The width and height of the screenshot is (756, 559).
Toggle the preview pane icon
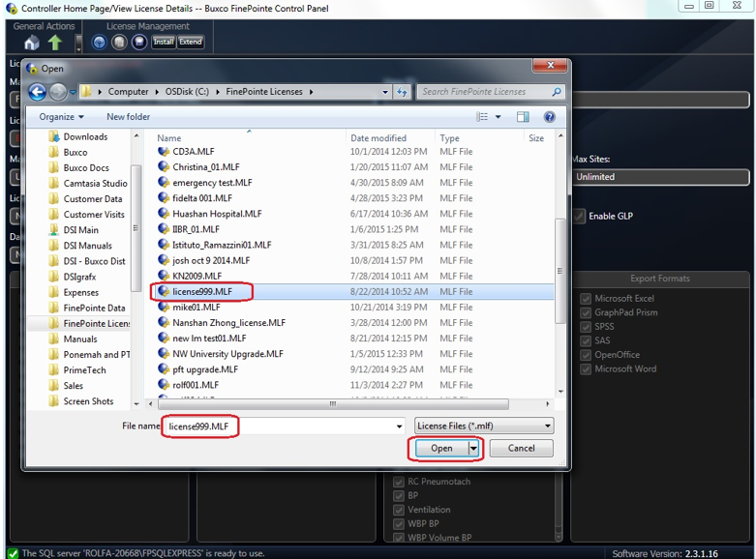[x=523, y=117]
